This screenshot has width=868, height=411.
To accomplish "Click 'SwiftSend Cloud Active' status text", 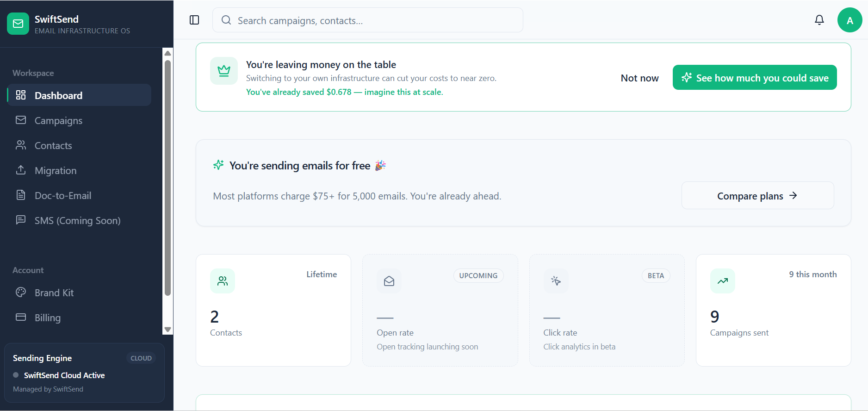I will pos(64,375).
